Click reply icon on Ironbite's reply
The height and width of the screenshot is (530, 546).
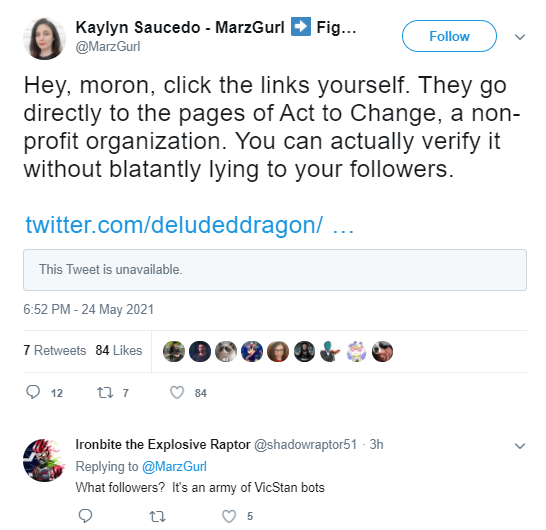coord(85,516)
